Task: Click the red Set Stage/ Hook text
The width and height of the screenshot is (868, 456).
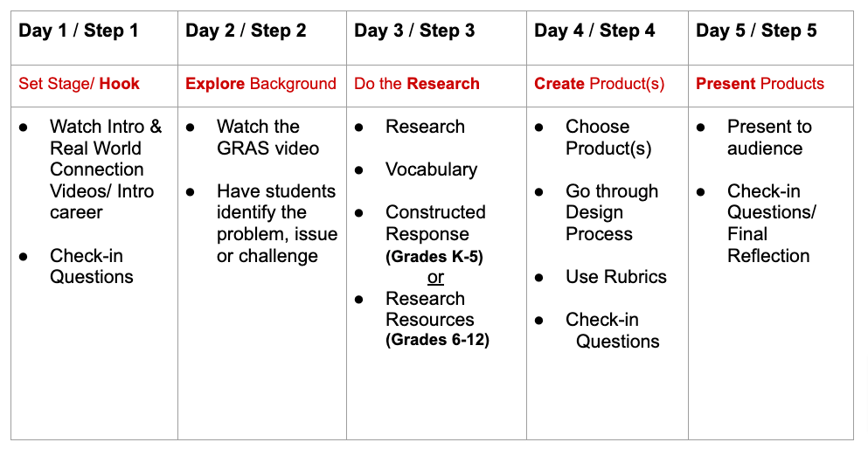Action: click(x=80, y=84)
